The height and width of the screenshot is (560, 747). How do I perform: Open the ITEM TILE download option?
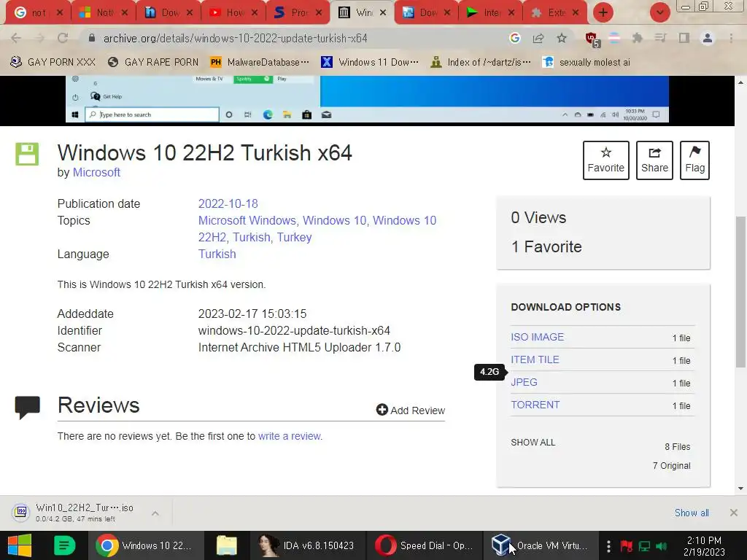[x=535, y=359]
